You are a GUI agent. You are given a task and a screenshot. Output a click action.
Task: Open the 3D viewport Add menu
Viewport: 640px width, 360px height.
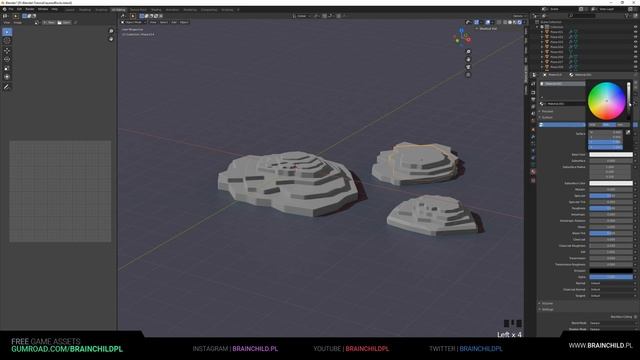tap(174, 22)
